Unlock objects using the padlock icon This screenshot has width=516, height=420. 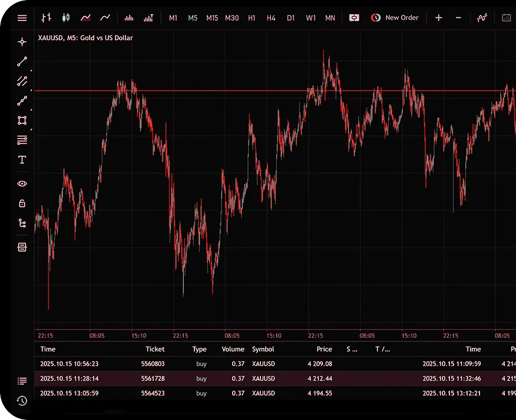coord(22,203)
